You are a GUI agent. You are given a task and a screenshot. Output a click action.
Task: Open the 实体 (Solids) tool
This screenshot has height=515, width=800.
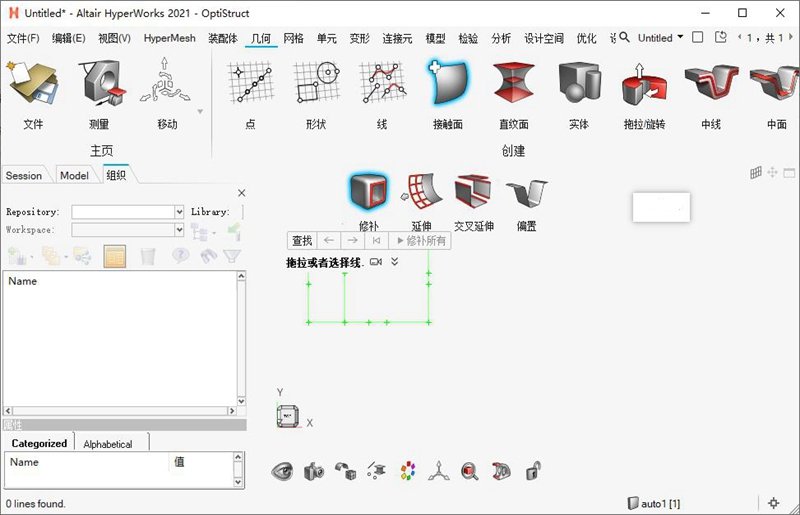pyautogui.click(x=579, y=83)
